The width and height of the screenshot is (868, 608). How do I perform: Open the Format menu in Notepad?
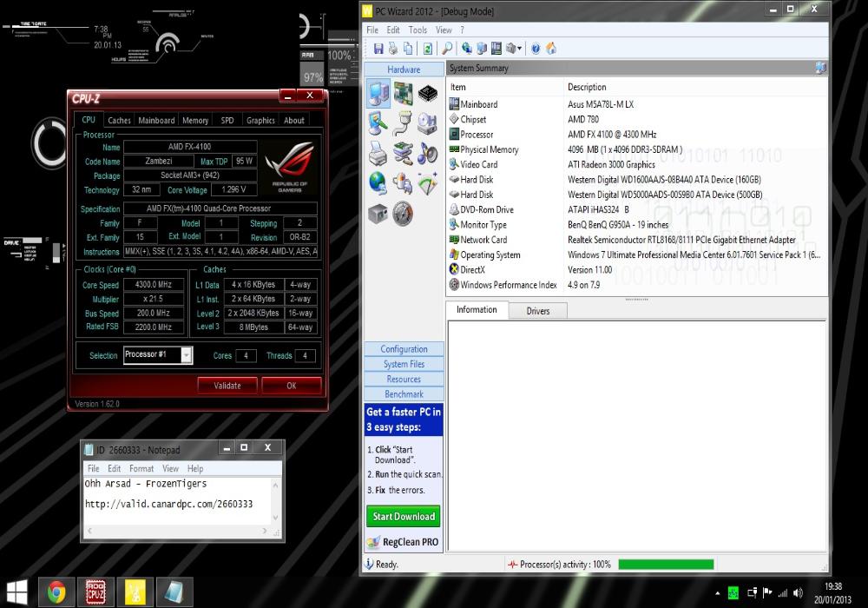coord(141,468)
